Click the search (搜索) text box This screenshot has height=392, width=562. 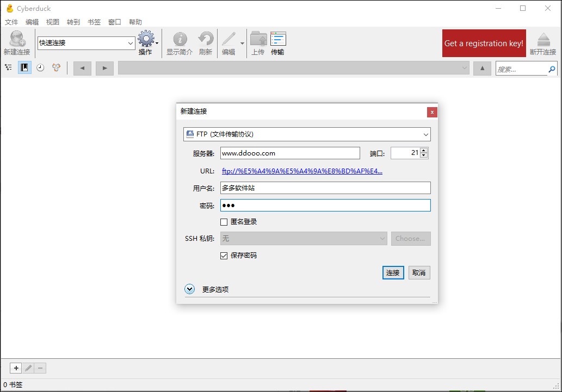(x=522, y=69)
